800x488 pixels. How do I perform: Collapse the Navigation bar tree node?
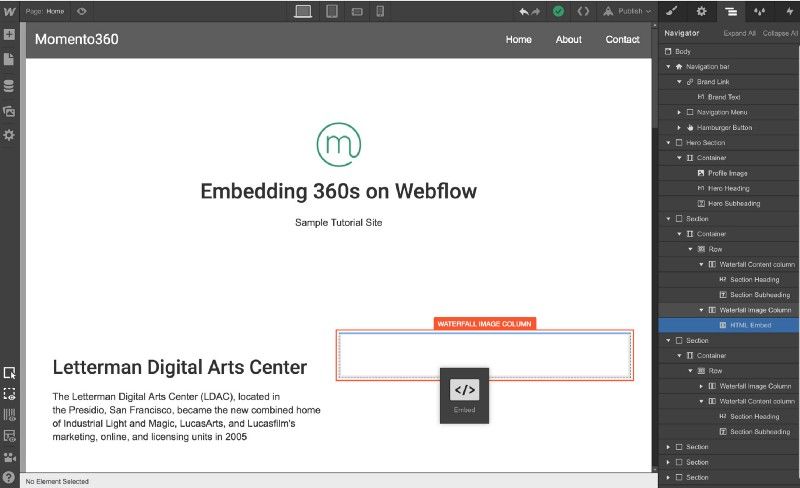(668, 66)
